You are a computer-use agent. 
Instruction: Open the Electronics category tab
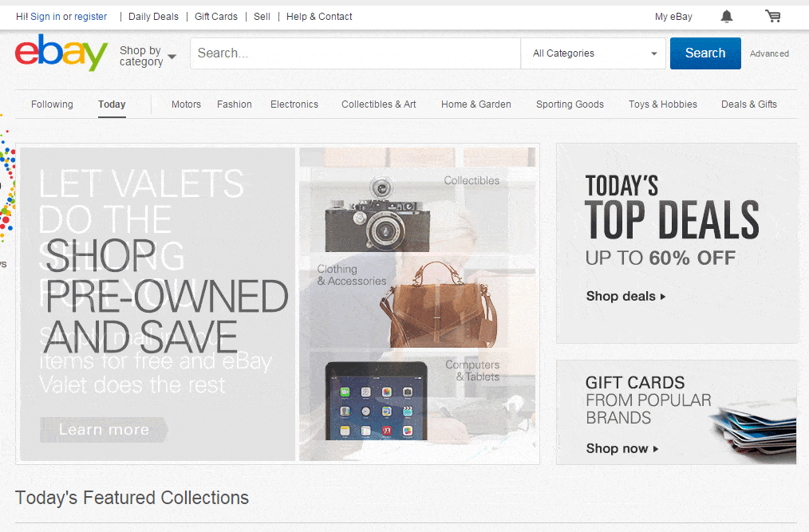point(294,104)
